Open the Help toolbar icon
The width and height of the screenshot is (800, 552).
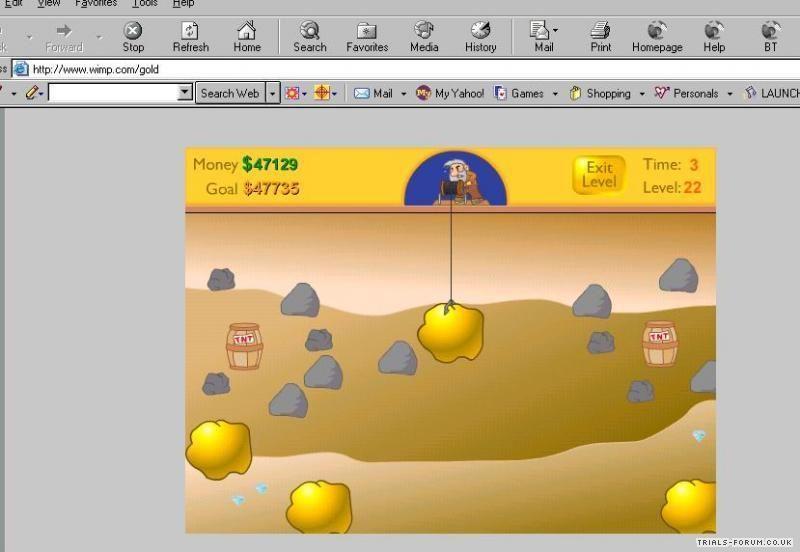(714, 37)
